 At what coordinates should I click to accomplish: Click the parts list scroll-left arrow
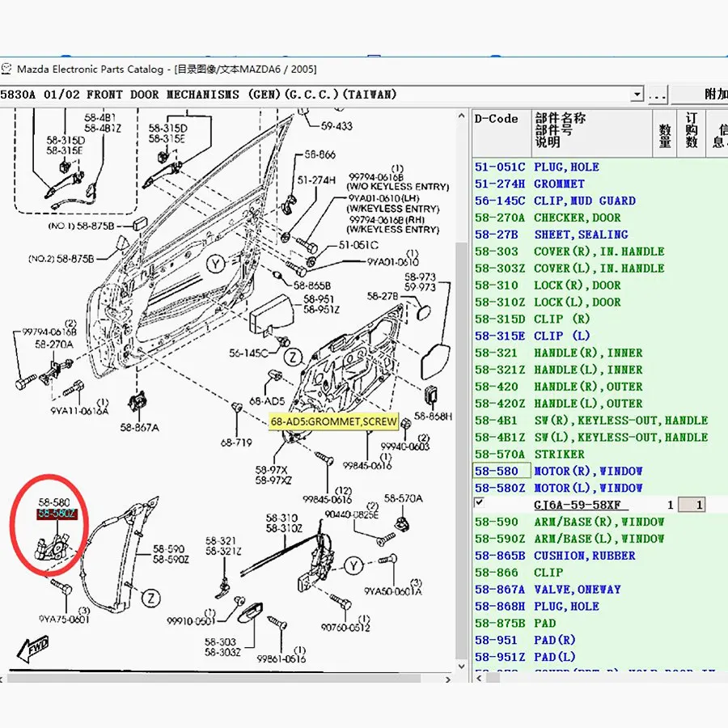tap(479, 678)
